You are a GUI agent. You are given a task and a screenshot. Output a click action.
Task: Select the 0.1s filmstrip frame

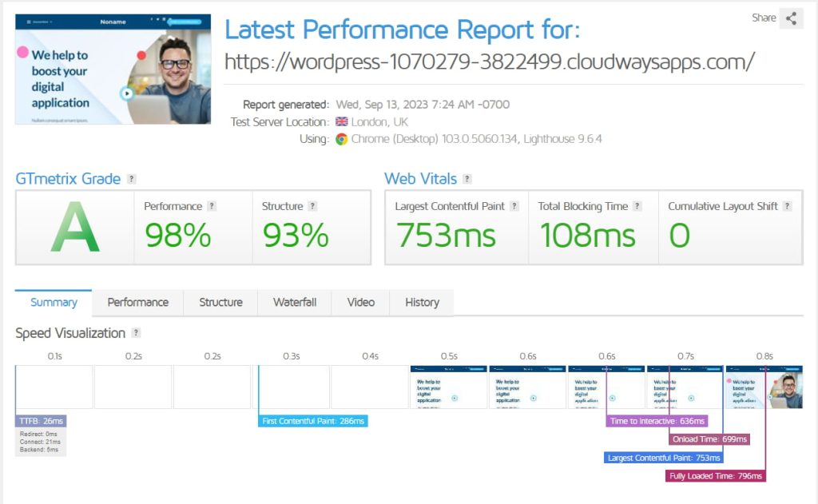tap(54, 387)
